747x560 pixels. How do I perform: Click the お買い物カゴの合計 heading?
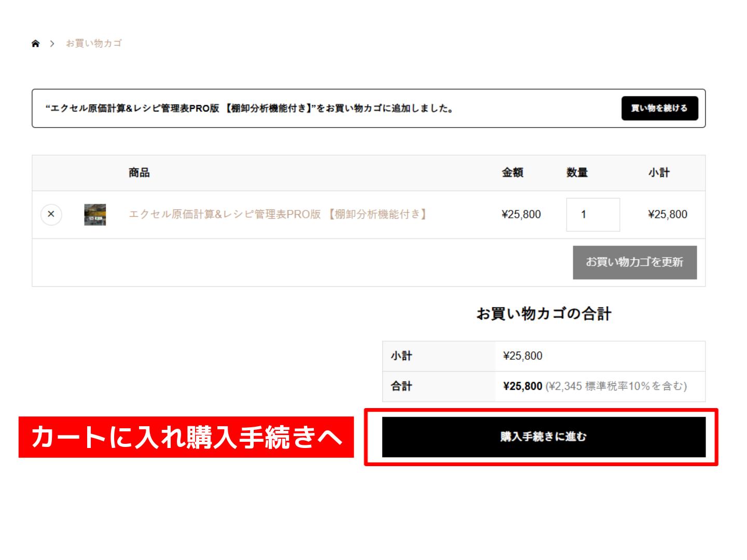(544, 314)
